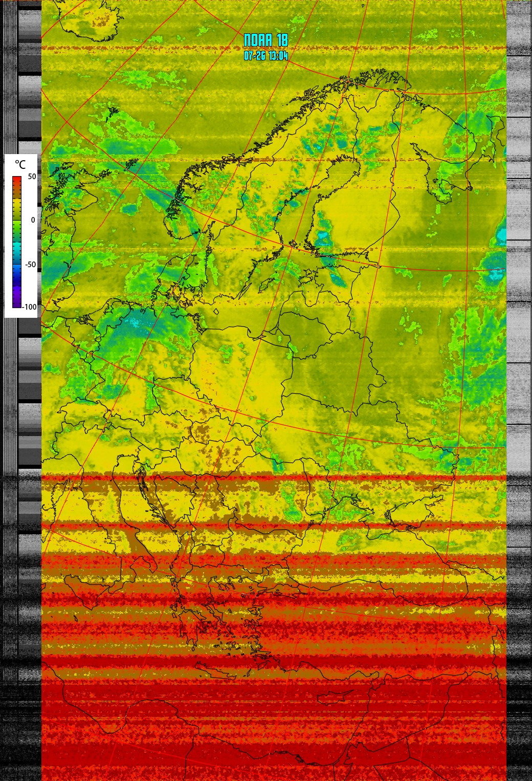
Task: Click the 07-26 13:04 timestamp label
Action: [x=265, y=56]
